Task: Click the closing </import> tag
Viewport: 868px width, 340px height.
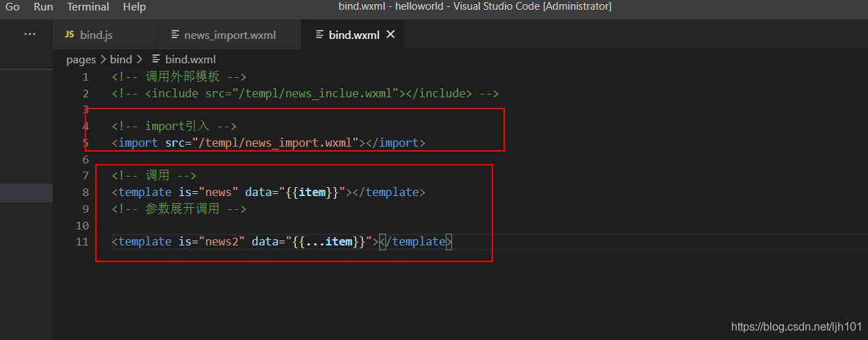Action: pos(395,143)
